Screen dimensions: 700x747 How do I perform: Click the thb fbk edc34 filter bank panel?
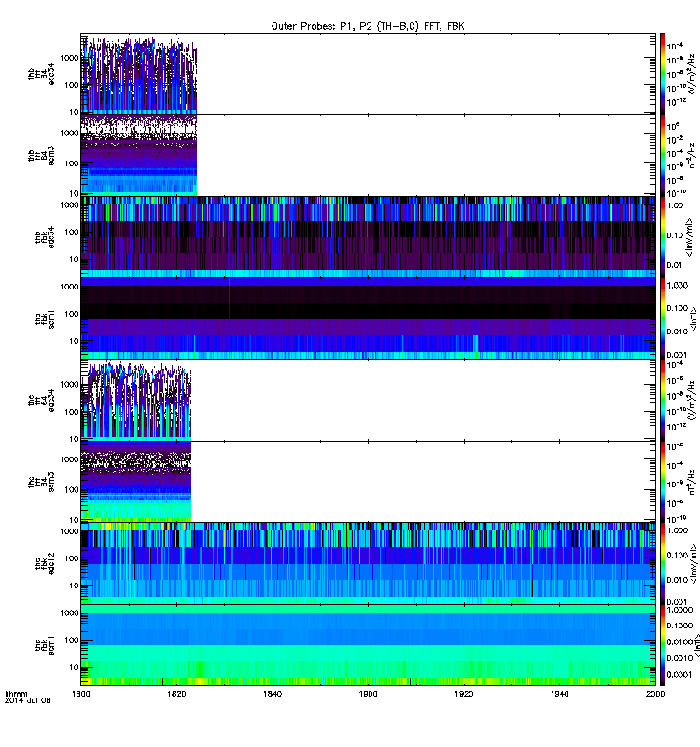(368, 237)
